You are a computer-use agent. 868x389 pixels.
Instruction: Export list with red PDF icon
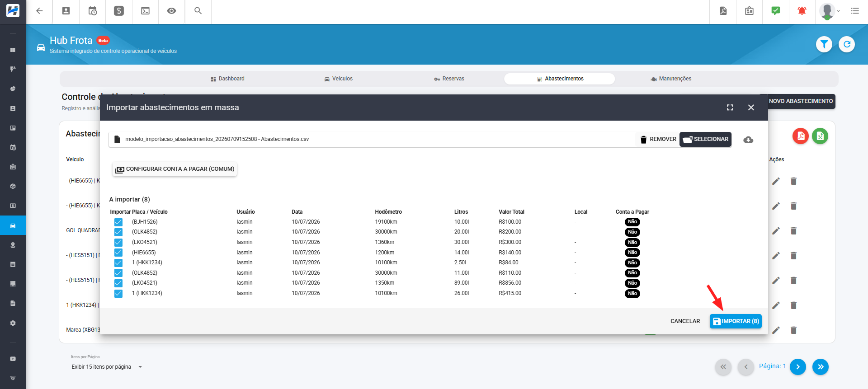click(x=801, y=136)
